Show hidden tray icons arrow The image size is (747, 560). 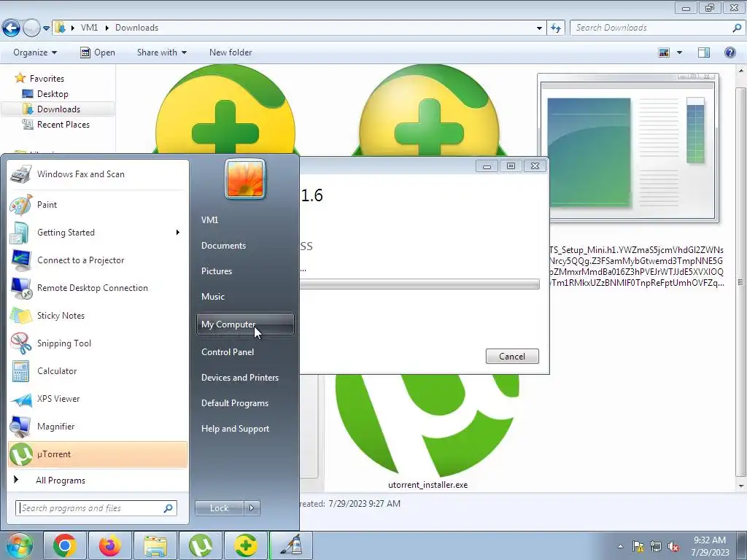click(x=620, y=546)
